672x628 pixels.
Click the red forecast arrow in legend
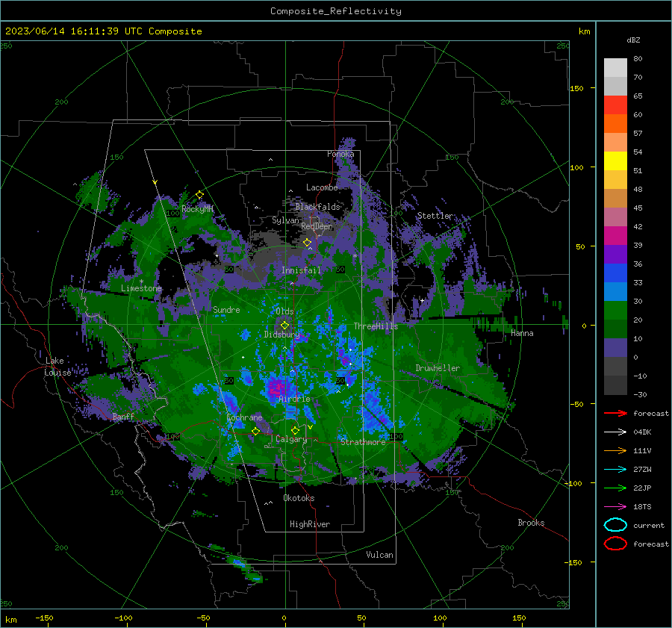[615, 413]
